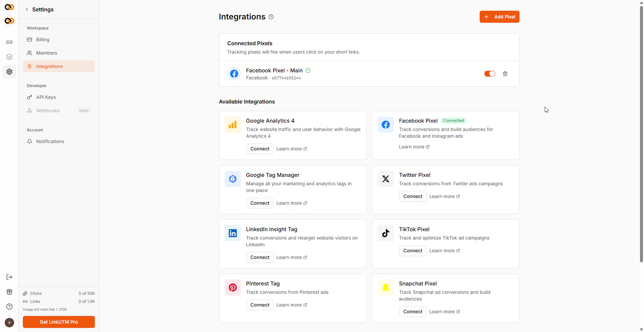644x332 pixels.
Task: Click the green verified check beside Facebook Pixel - Main
Action: pos(308,70)
